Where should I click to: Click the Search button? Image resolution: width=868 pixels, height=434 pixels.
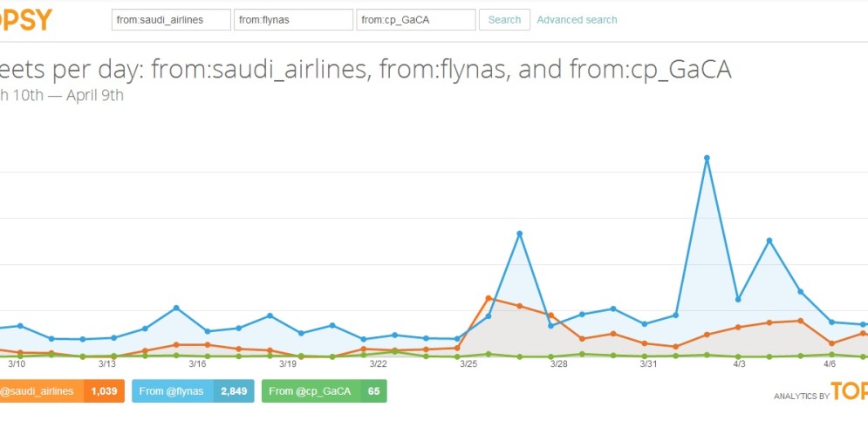point(504,20)
